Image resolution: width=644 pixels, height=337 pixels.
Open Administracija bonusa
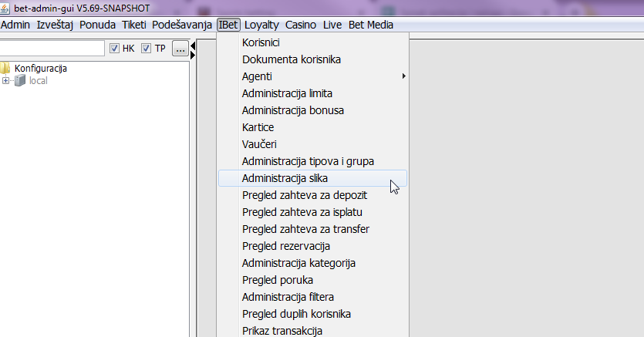pos(312,110)
